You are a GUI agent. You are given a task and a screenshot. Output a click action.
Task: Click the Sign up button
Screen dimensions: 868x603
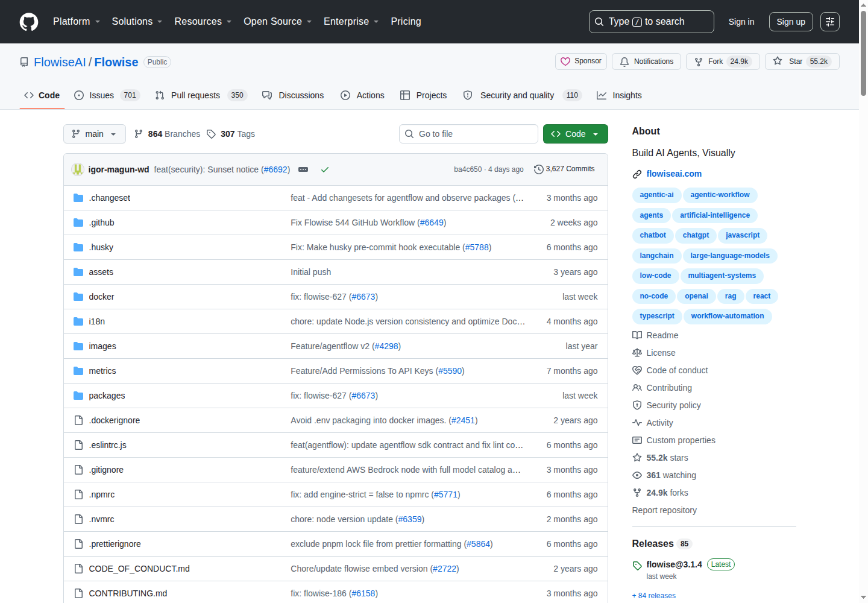tap(791, 22)
